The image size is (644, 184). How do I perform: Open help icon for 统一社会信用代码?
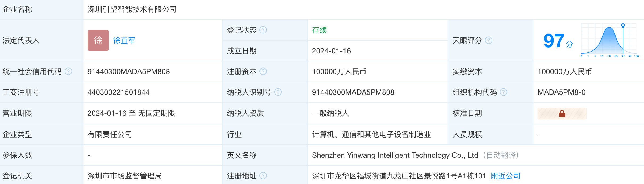[68, 71]
